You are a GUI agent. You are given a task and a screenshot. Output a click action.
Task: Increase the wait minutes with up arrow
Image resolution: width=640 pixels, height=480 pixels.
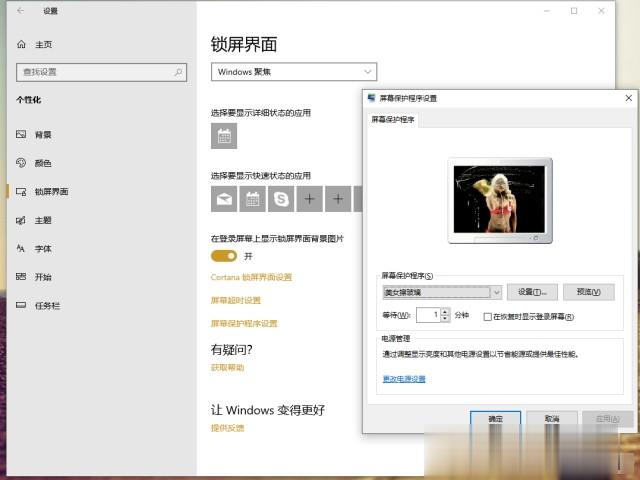(x=445, y=311)
